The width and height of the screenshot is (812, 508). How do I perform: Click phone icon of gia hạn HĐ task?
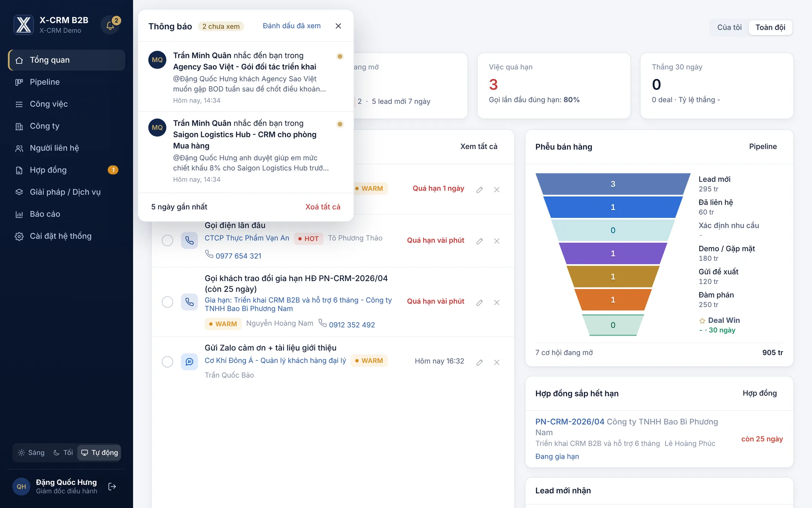189,302
